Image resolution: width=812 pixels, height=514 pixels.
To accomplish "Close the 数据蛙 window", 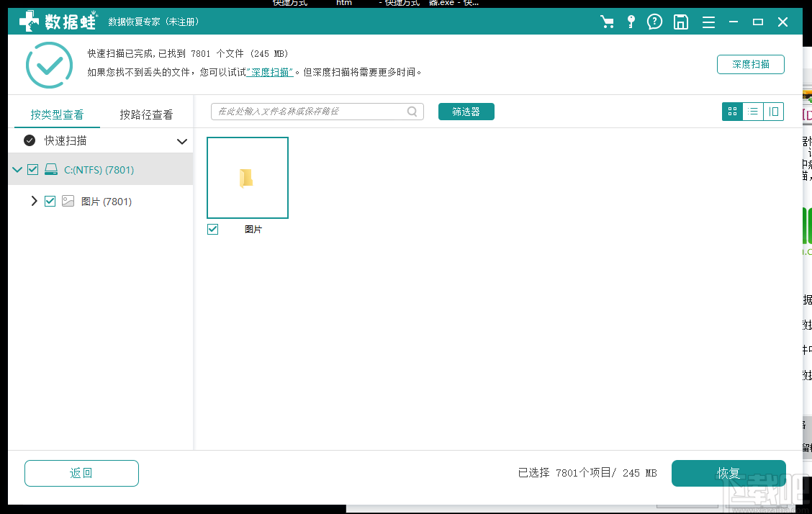I will point(783,22).
